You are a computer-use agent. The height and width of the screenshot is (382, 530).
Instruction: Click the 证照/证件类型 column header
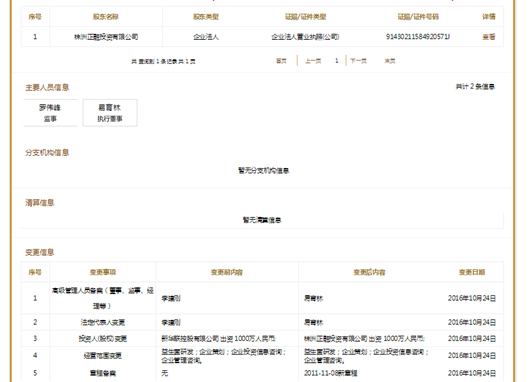pos(305,17)
